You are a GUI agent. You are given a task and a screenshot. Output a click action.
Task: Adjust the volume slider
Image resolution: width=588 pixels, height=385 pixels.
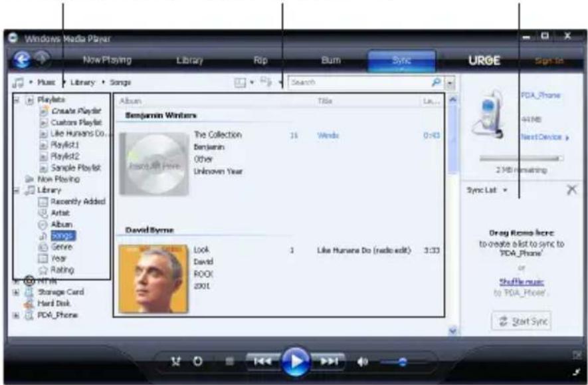[403, 362]
